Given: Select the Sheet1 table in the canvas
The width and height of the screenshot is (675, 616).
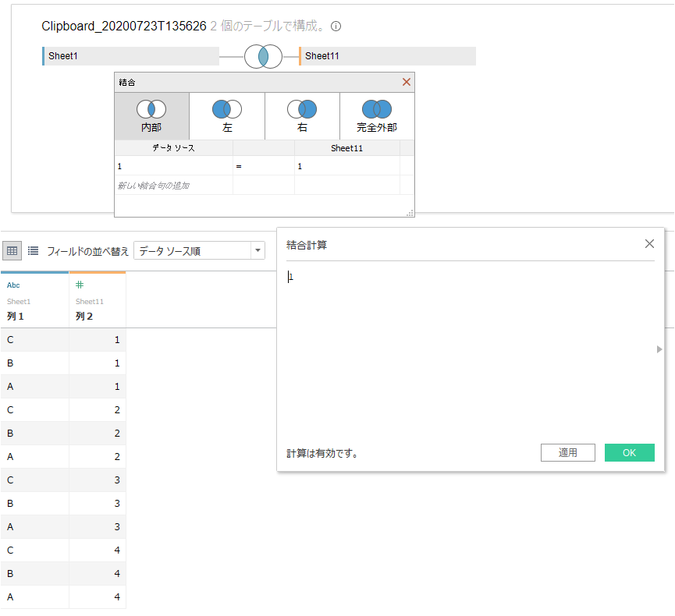Looking at the screenshot, I should [131, 56].
